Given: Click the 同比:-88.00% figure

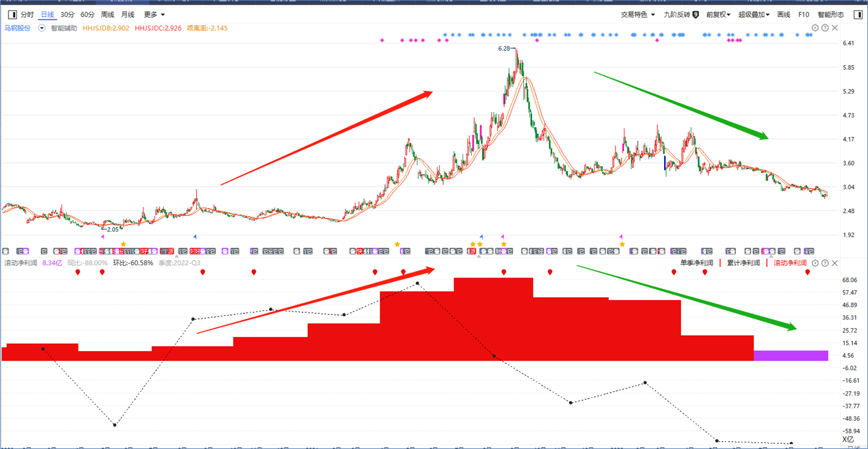Looking at the screenshot, I should (88, 263).
